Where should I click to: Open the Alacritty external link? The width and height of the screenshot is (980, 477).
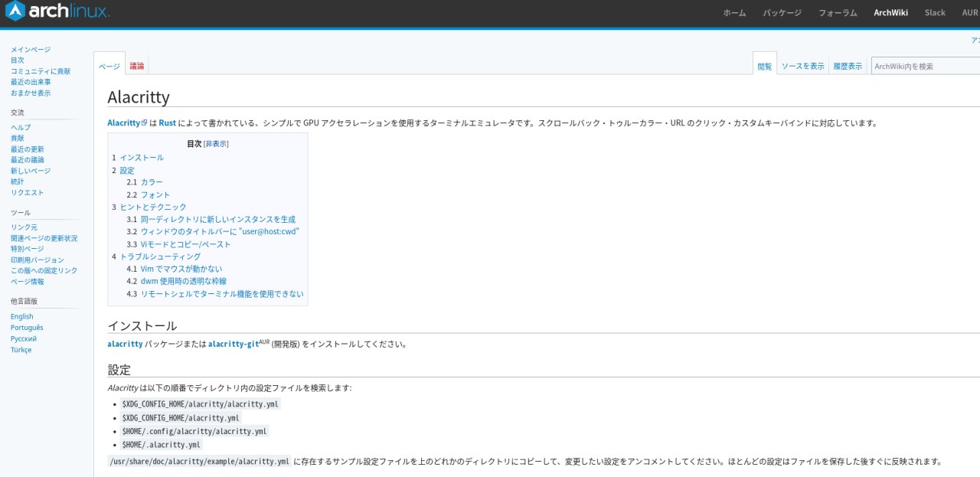(127, 123)
